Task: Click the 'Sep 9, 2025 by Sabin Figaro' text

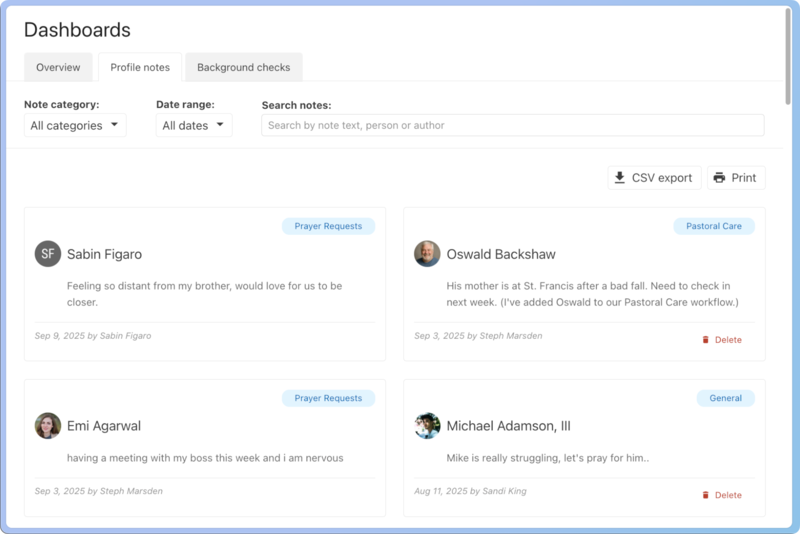Action: 93,336
